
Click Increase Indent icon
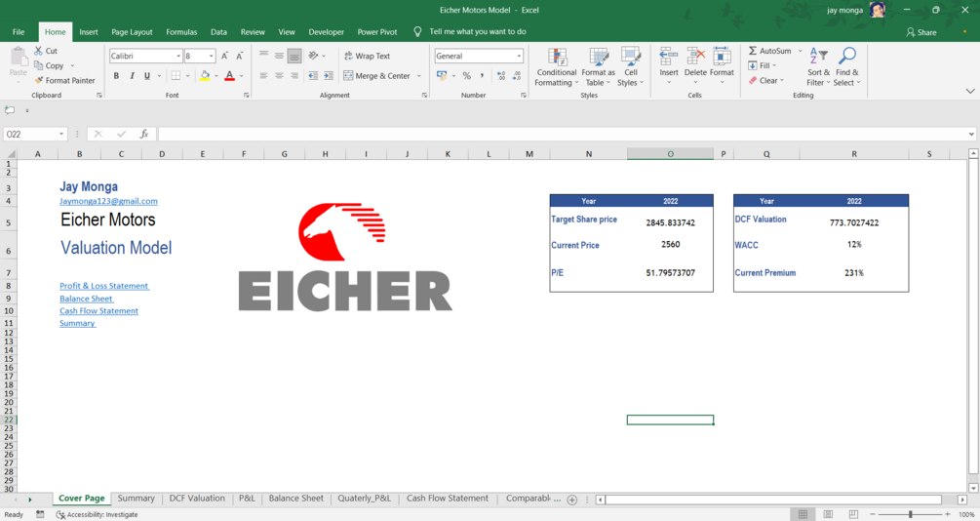tap(329, 76)
